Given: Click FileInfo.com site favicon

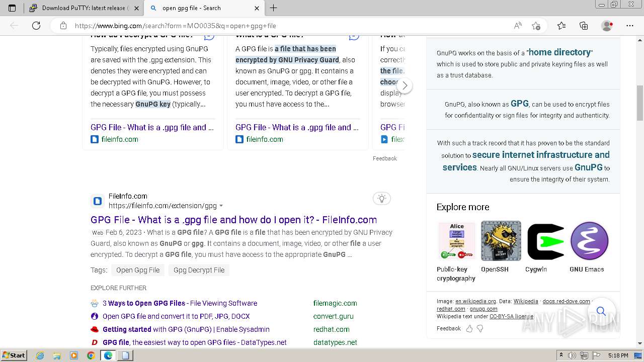Looking at the screenshot, I should pos(98,201).
